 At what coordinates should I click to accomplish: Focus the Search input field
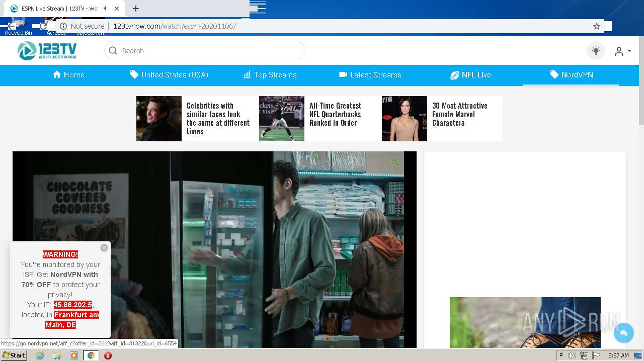(205, 51)
